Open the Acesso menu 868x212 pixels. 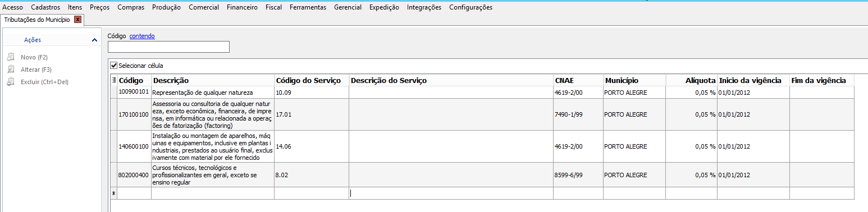13,7
